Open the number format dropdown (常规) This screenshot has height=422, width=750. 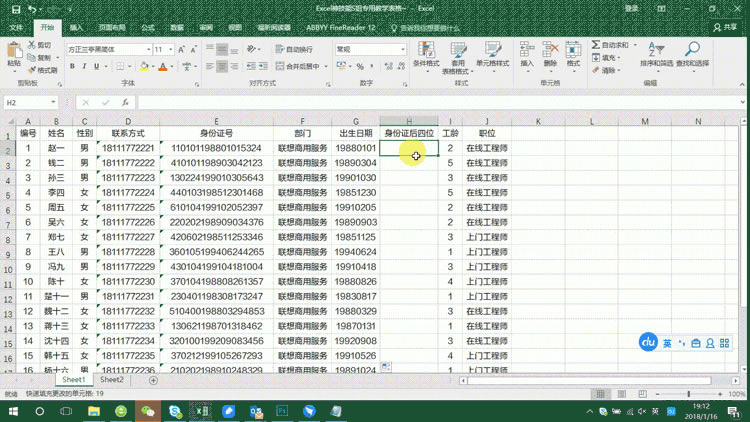tap(402, 49)
